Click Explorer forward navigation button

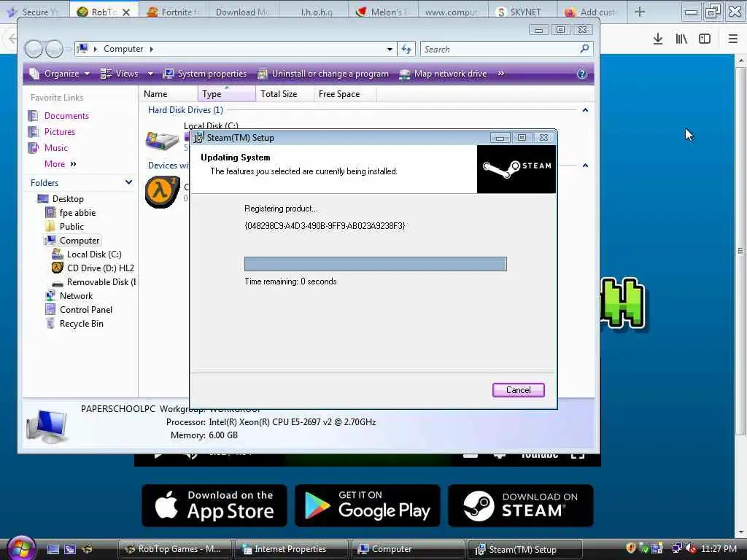[x=54, y=49]
